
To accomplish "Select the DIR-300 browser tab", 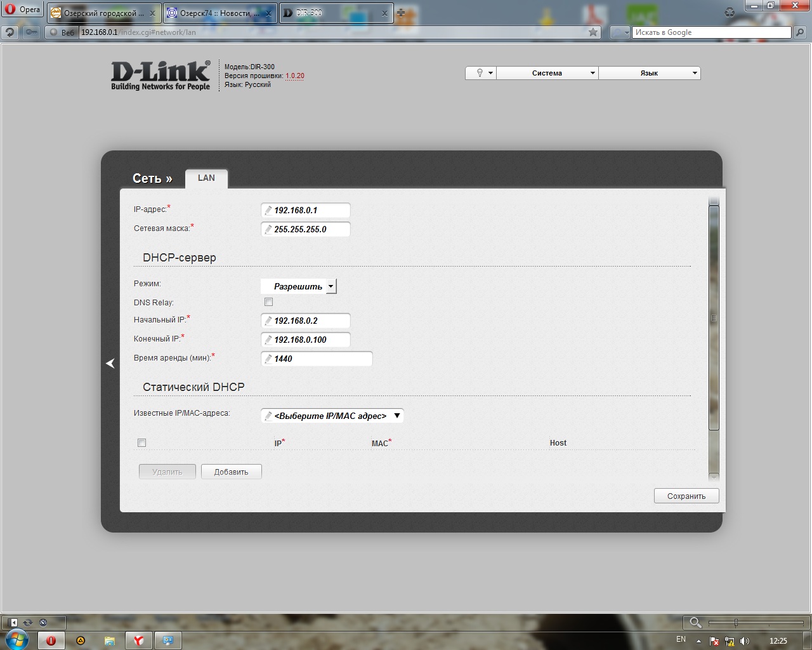I will click(336, 13).
